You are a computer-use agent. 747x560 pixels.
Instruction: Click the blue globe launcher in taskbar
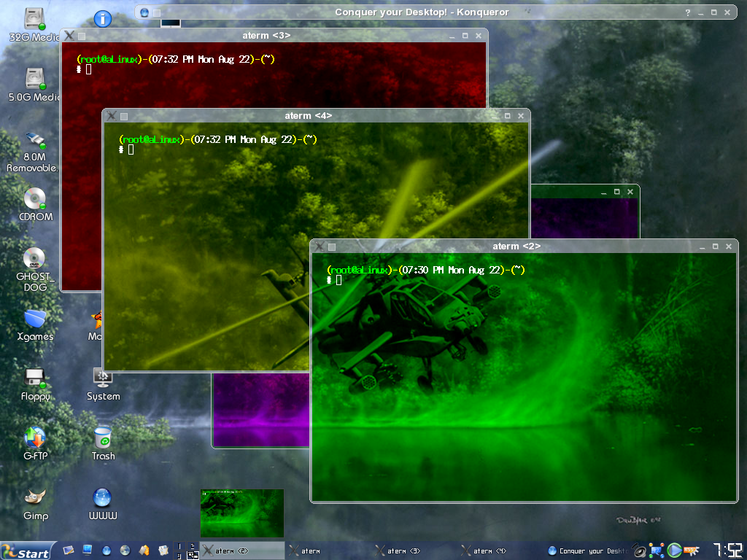[x=107, y=551]
